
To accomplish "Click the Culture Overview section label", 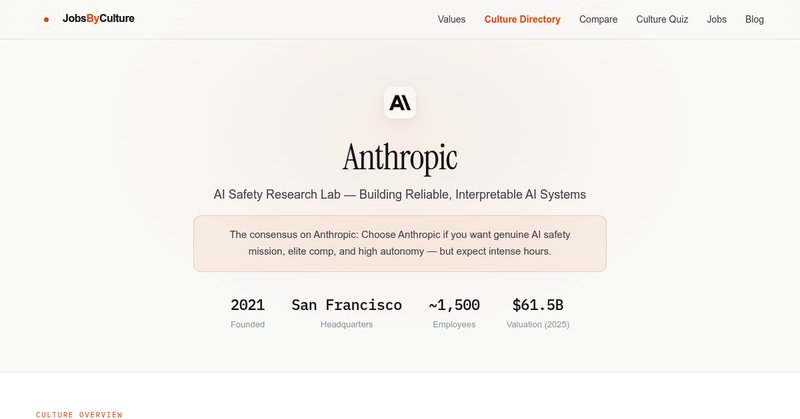I will point(79,414).
